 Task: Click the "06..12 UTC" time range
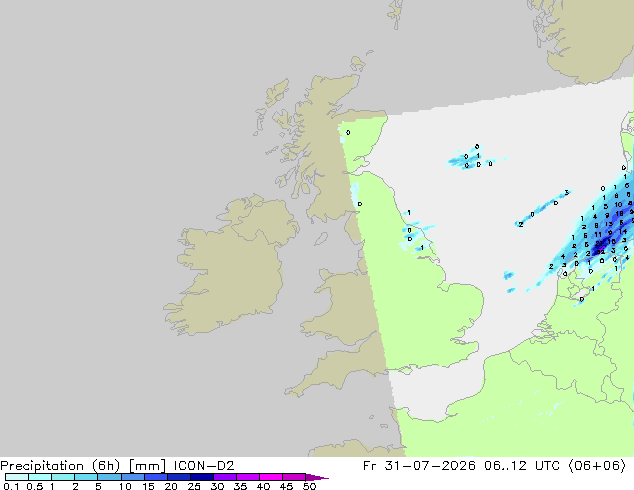[522, 466]
